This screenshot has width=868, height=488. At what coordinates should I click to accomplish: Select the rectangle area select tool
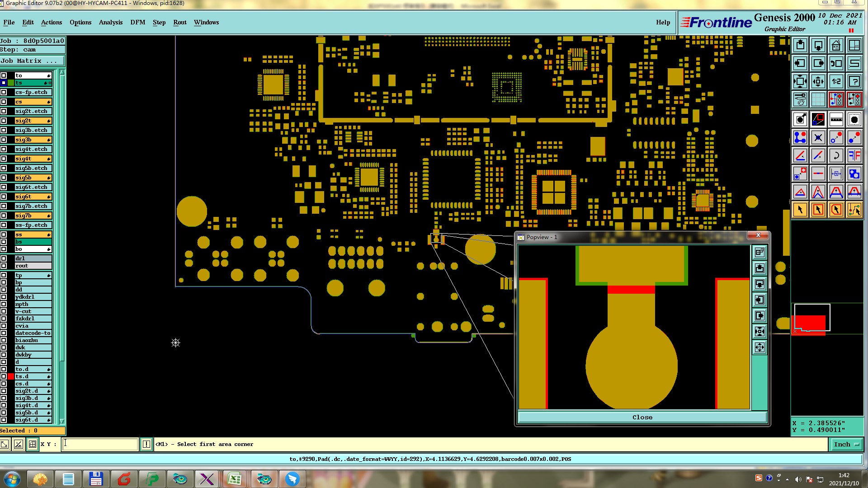(818, 210)
